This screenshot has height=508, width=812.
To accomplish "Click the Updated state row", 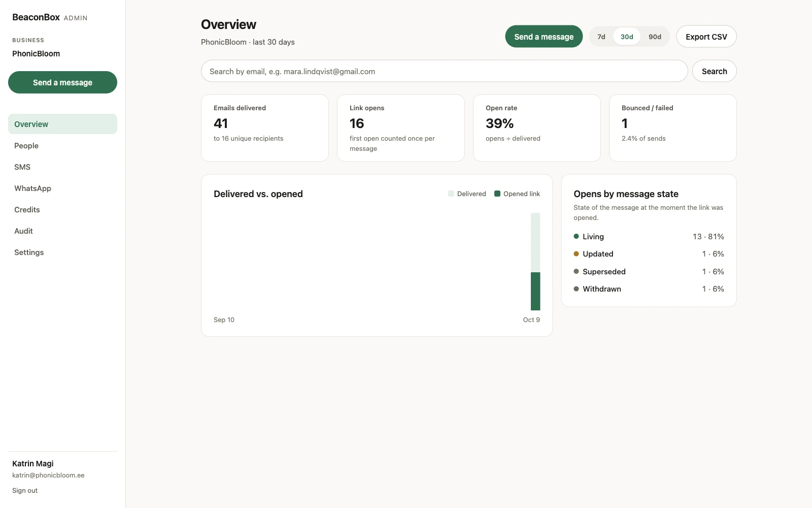I will (x=649, y=254).
